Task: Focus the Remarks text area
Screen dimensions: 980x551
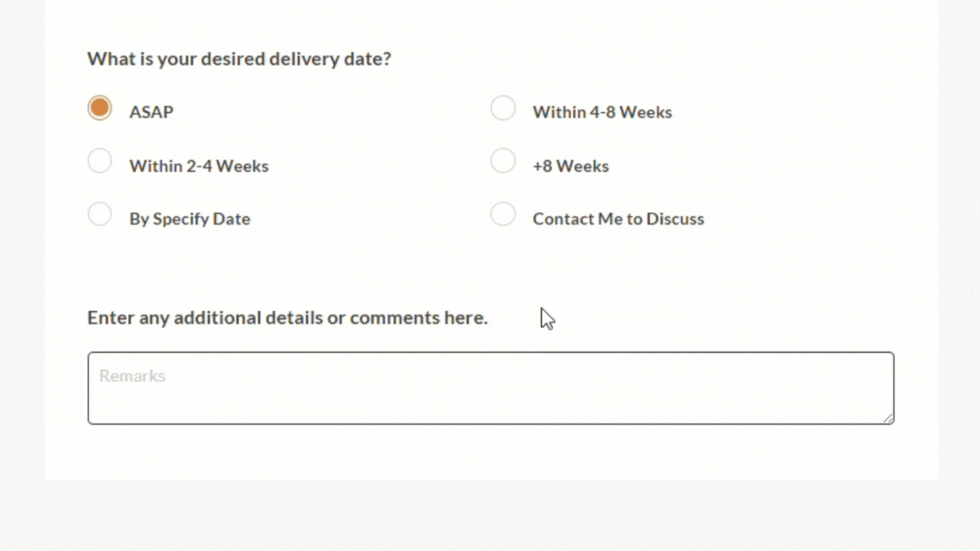Action: coord(490,395)
